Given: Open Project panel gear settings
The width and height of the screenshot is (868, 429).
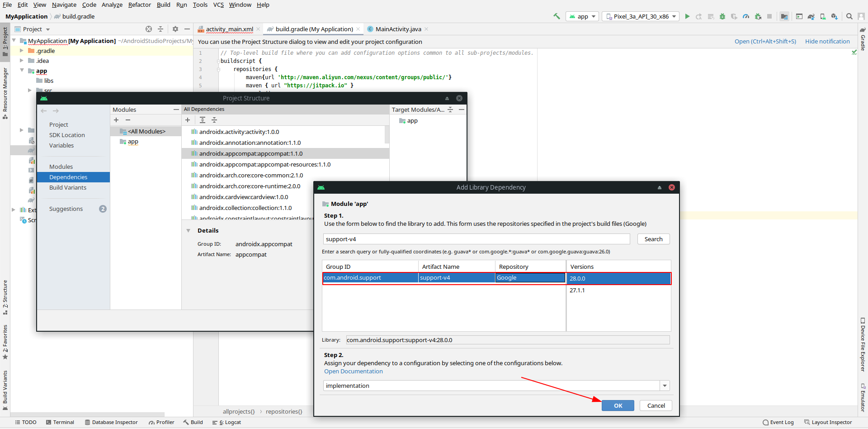Looking at the screenshot, I should click(175, 29).
